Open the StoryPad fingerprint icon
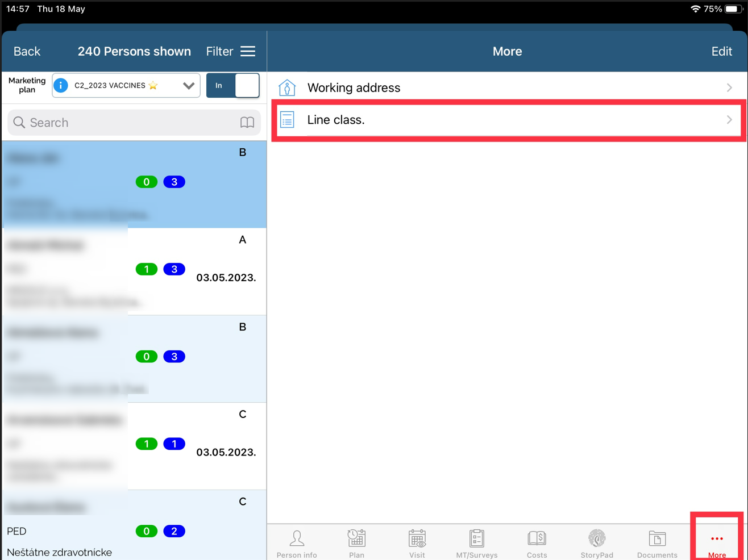The width and height of the screenshot is (748, 560). coord(597,538)
